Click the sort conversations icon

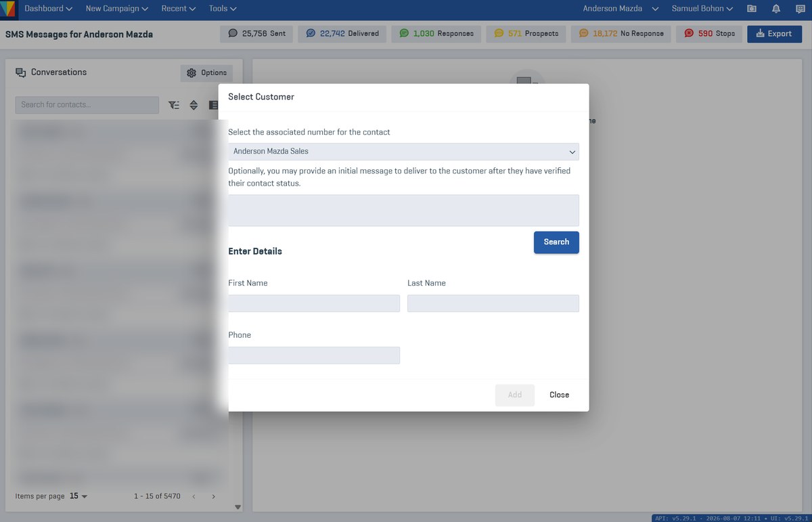(x=194, y=105)
